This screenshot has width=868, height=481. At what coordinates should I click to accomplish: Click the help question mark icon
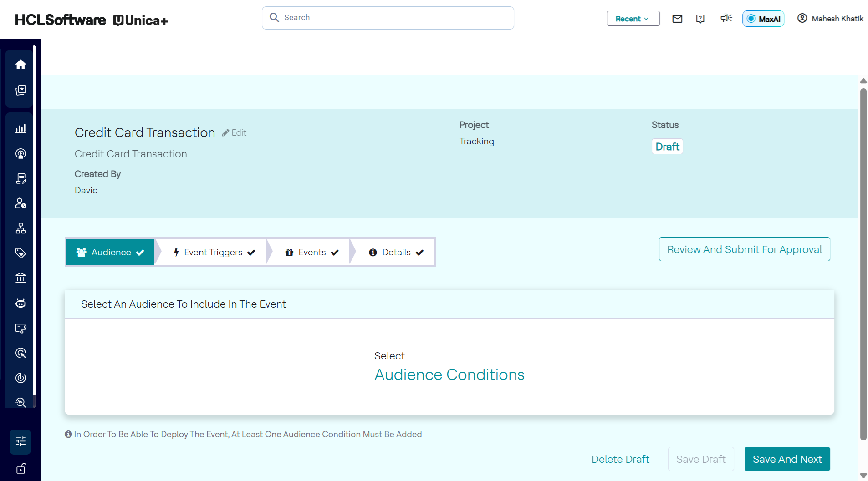pyautogui.click(x=700, y=19)
